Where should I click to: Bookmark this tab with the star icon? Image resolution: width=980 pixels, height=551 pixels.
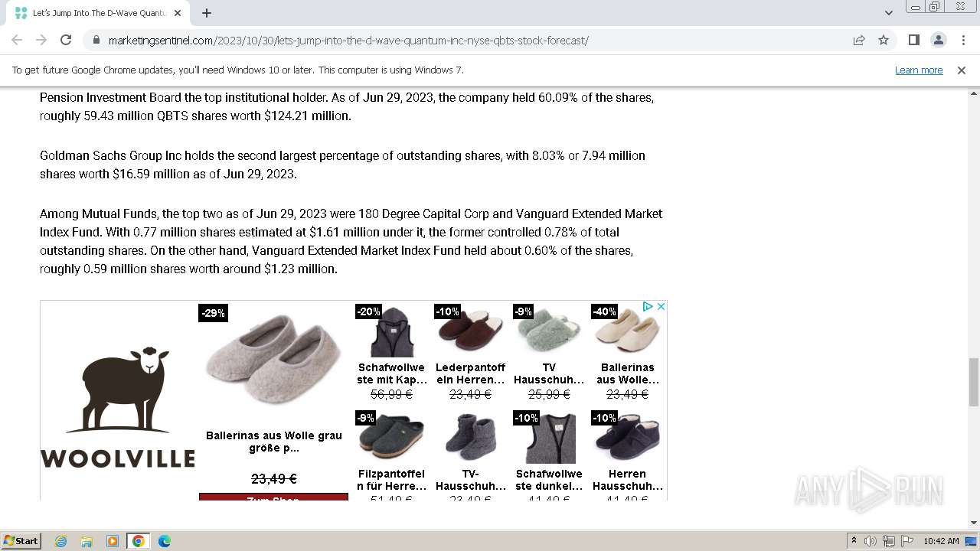click(x=884, y=40)
